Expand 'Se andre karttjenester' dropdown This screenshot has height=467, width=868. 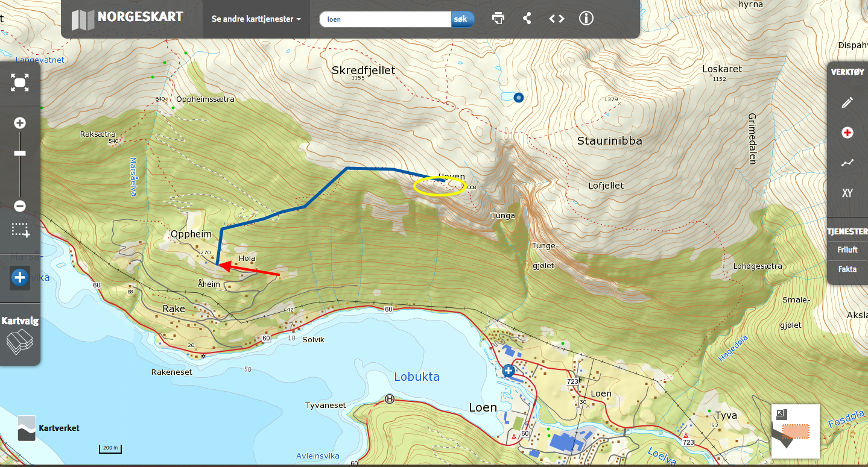pos(256,19)
